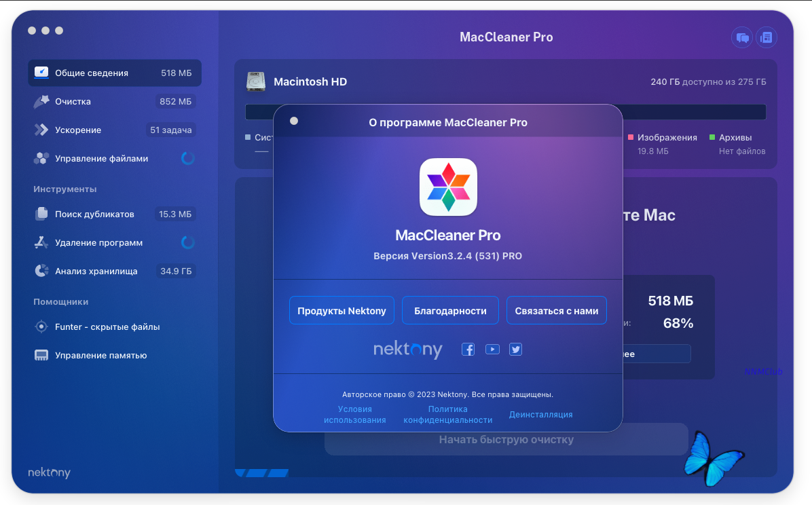Click the loading spinner beside Удаление программ

(x=188, y=242)
